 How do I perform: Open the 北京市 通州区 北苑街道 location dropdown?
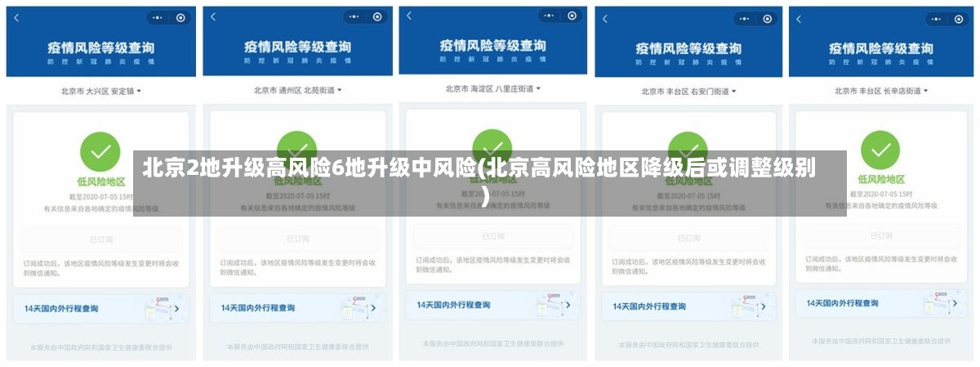[x=297, y=90]
